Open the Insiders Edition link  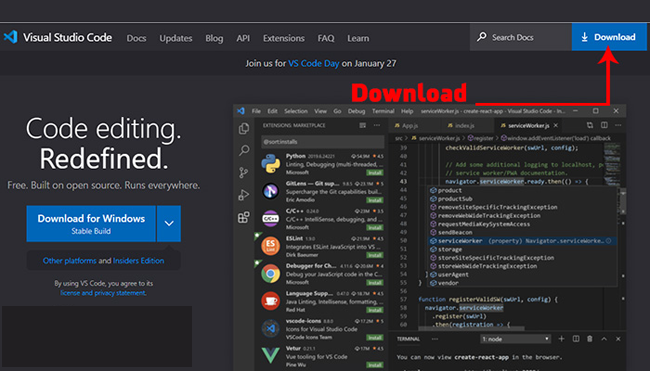138,261
